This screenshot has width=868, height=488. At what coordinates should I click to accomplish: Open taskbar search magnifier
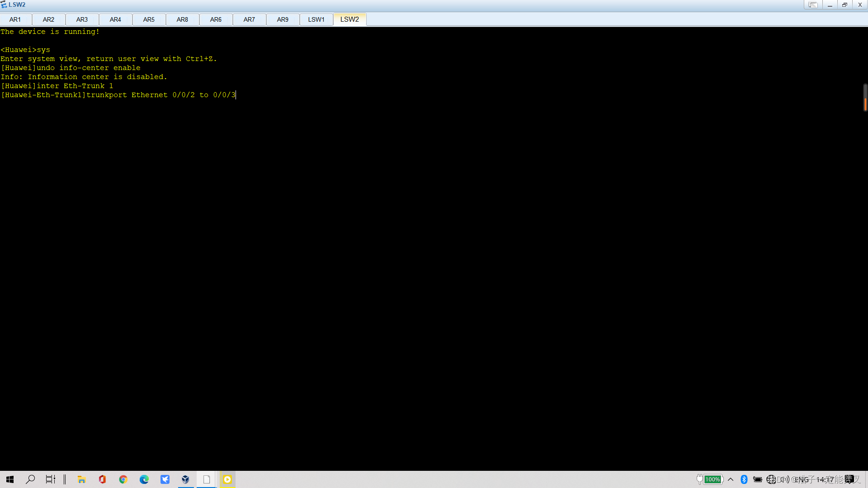click(x=30, y=479)
